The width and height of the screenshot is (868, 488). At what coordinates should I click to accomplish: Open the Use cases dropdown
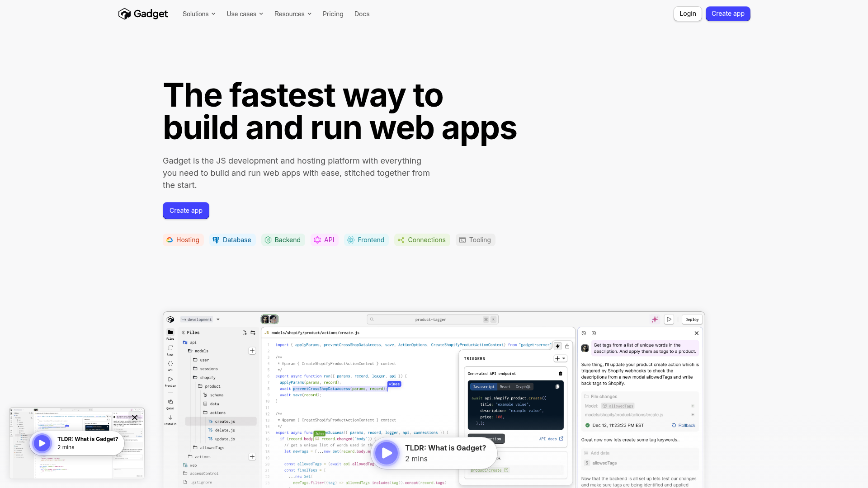click(x=245, y=14)
